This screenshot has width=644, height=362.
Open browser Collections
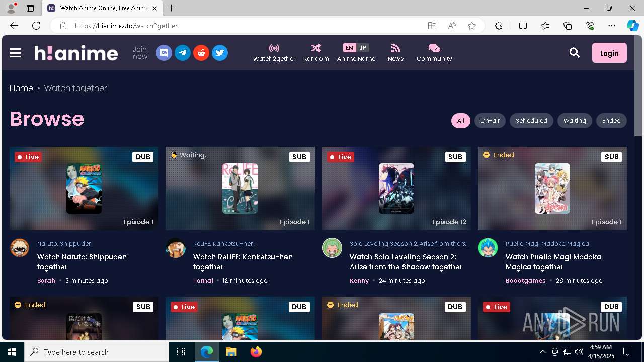568,26
